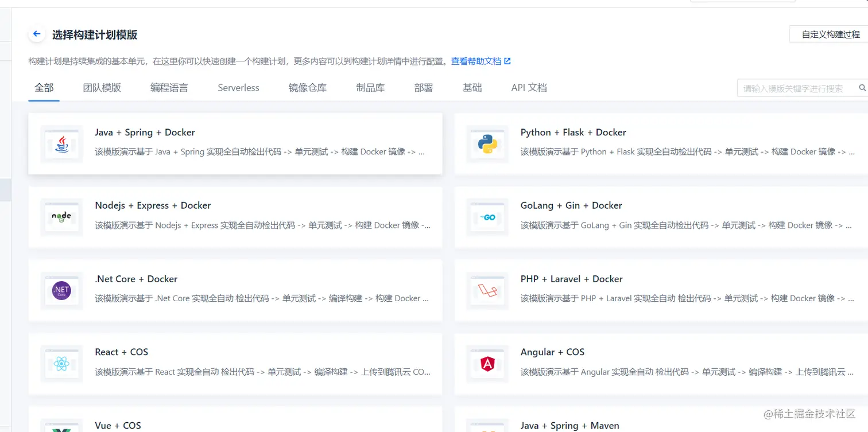Viewport: 868px width, 432px height.
Task: Click the Go gopher template icon
Action: pos(487,217)
